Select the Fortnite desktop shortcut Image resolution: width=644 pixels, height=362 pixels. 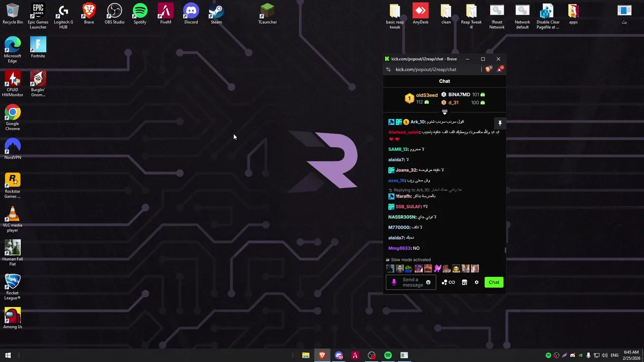pos(38,48)
